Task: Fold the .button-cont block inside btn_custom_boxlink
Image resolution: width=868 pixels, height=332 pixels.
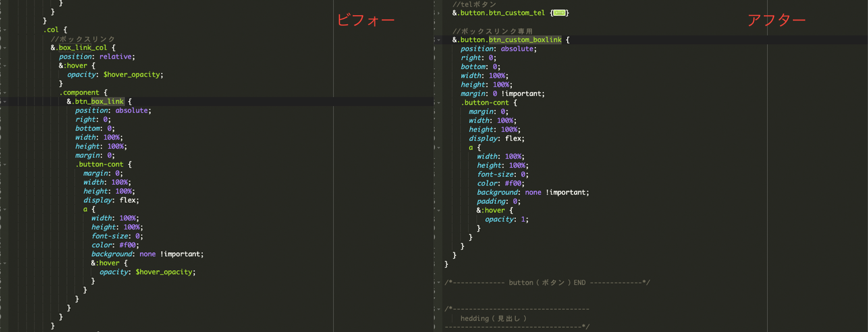Action: point(439,103)
